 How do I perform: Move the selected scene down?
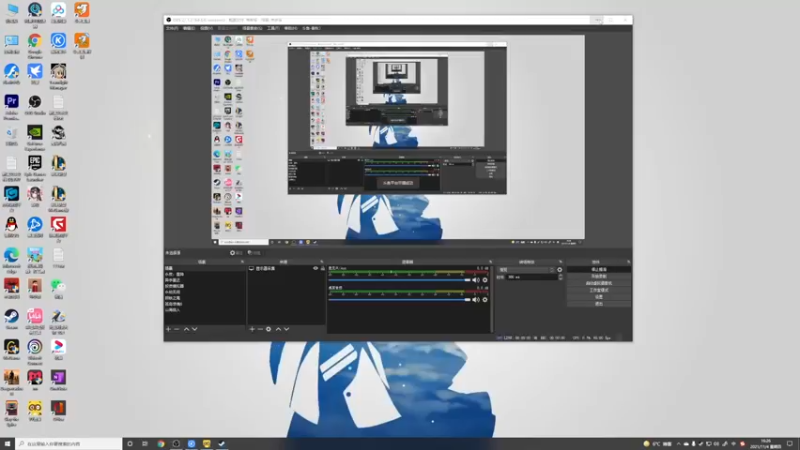(x=194, y=329)
